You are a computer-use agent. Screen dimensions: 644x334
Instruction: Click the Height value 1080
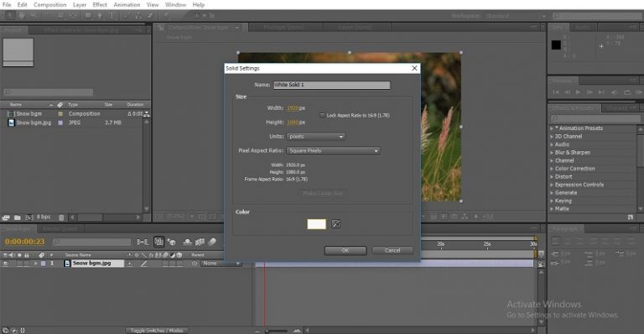pos(293,123)
